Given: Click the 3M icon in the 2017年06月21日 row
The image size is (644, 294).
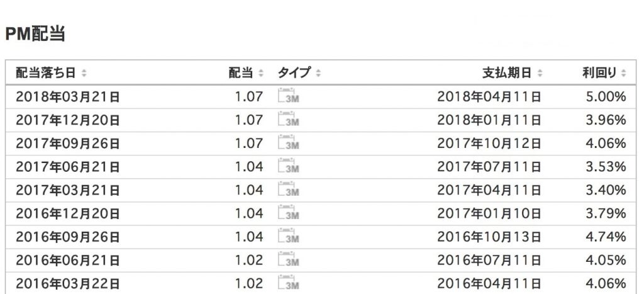Looking at the screenshot, I should pos(289,166).
